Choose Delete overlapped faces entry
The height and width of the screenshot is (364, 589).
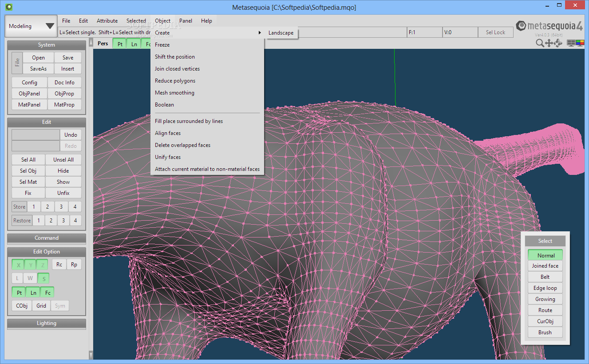[x=207, y=145]
